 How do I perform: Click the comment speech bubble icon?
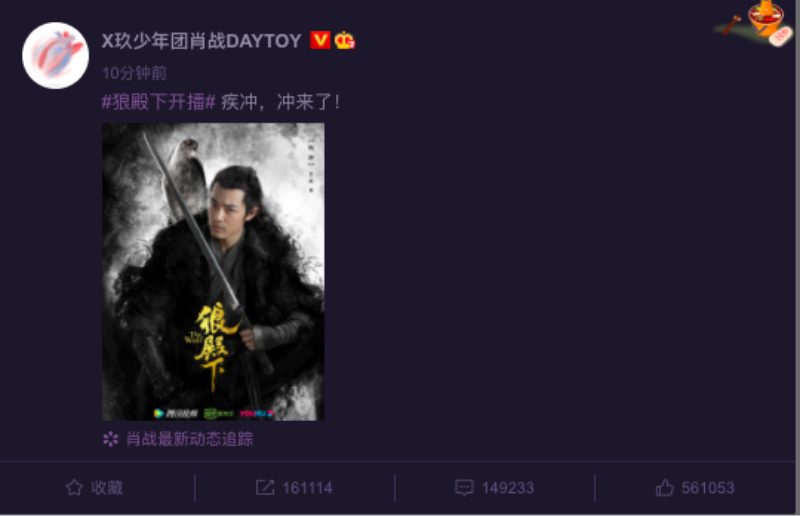tap(464, 487)
